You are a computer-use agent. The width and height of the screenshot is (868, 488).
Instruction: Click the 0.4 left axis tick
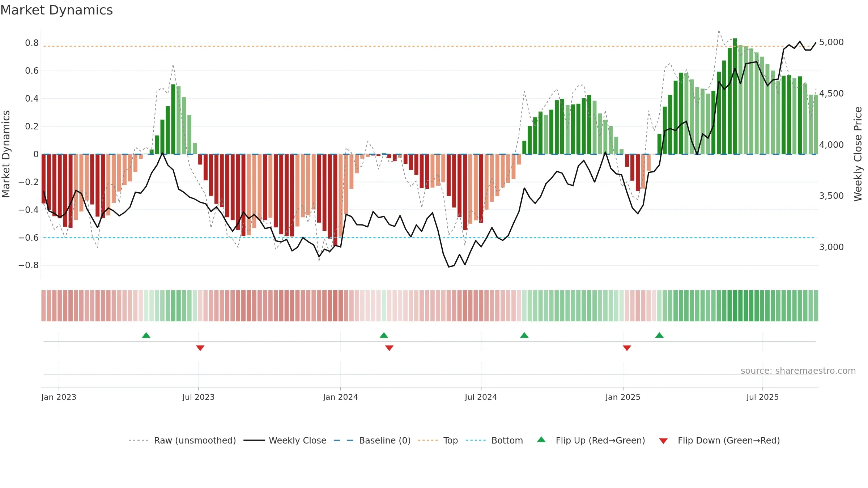click(32, 99)
